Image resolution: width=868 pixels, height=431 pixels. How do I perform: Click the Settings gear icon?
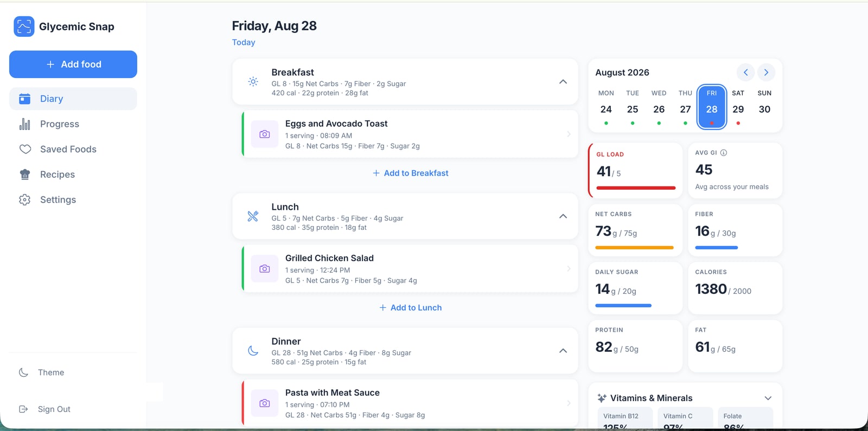pyautogui.click(x=25, y=200)
